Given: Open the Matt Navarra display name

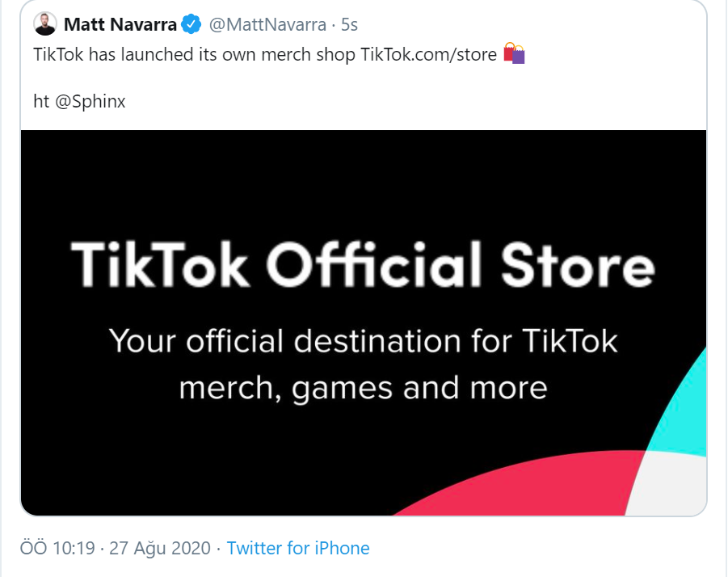Looking at the screenshot, I should point(120,25).
